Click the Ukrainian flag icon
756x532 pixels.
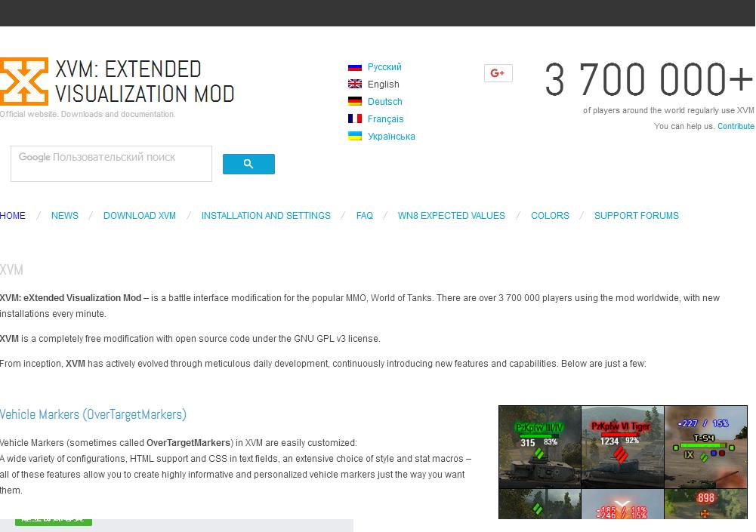[355, 137]
